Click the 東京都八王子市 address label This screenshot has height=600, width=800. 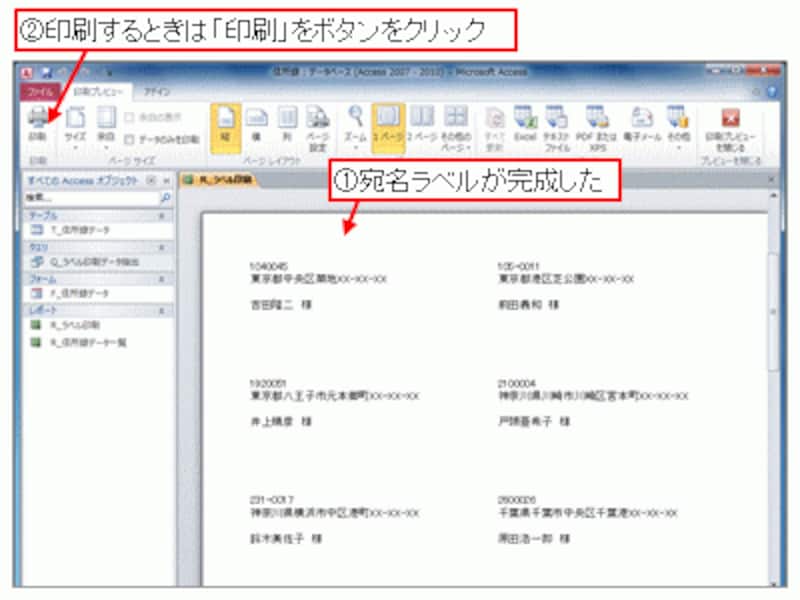coord(335,396)
